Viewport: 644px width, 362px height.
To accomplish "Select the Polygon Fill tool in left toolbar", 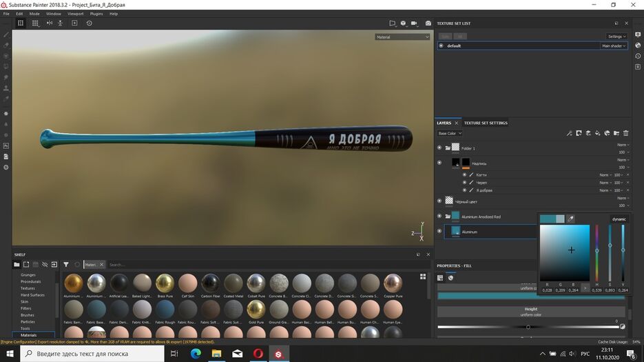I will coord(6,67).
